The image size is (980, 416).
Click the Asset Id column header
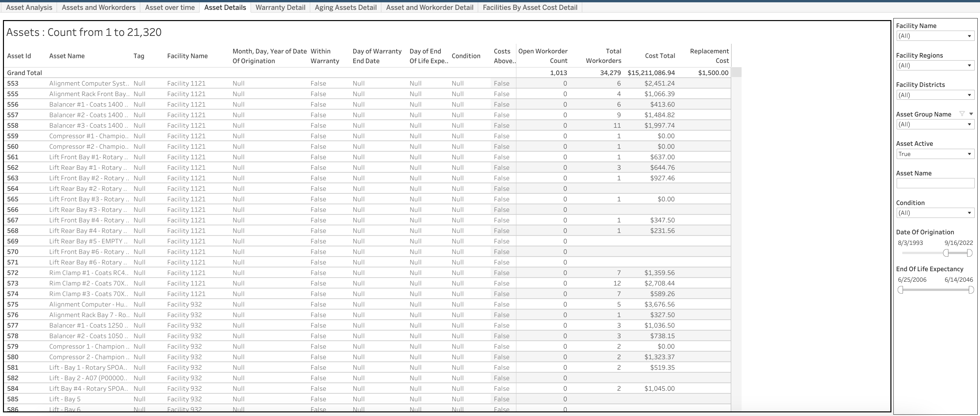19,56
